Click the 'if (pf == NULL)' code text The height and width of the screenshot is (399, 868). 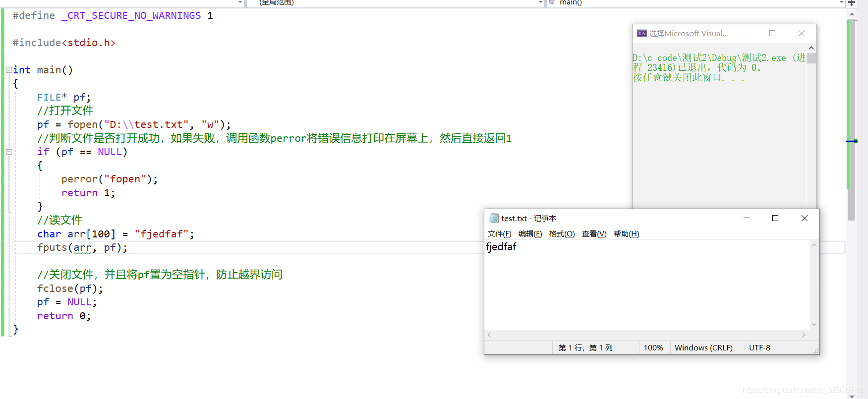82,152
